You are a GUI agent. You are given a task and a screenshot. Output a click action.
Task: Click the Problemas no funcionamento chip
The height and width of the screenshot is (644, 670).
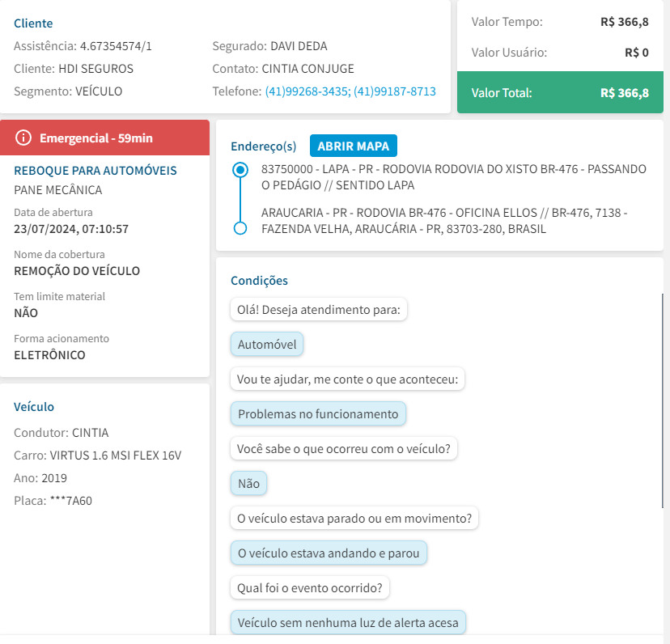coord(318,414)
